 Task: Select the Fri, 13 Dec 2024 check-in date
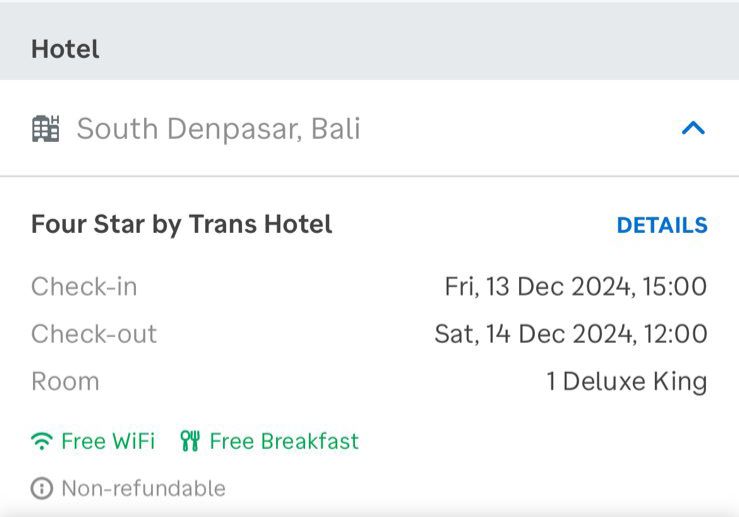[537, 287]
